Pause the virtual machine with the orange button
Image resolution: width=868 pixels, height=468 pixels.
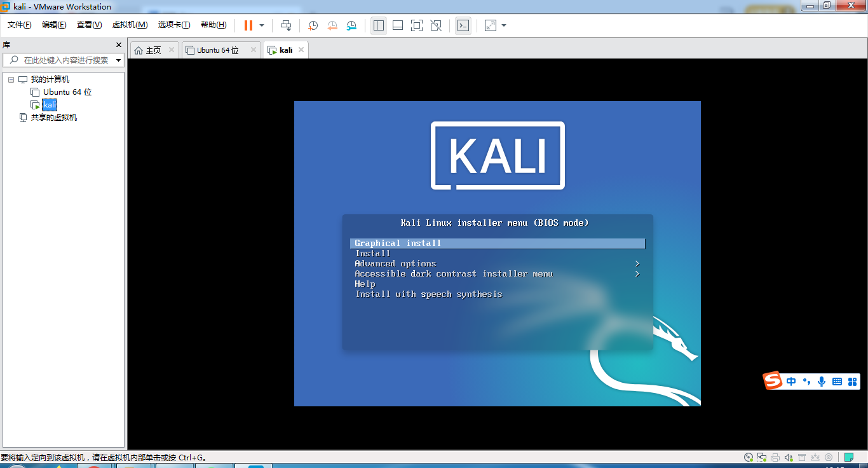[x=248, y=25]
